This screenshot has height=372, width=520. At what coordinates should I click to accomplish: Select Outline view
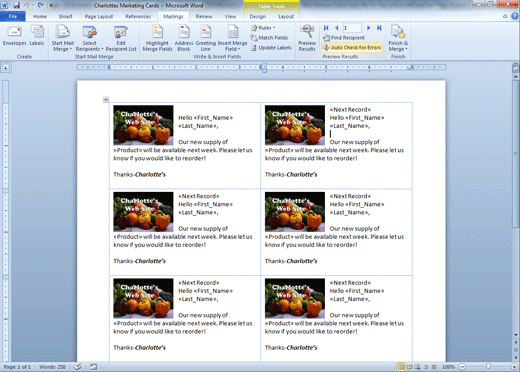point(426,367)
